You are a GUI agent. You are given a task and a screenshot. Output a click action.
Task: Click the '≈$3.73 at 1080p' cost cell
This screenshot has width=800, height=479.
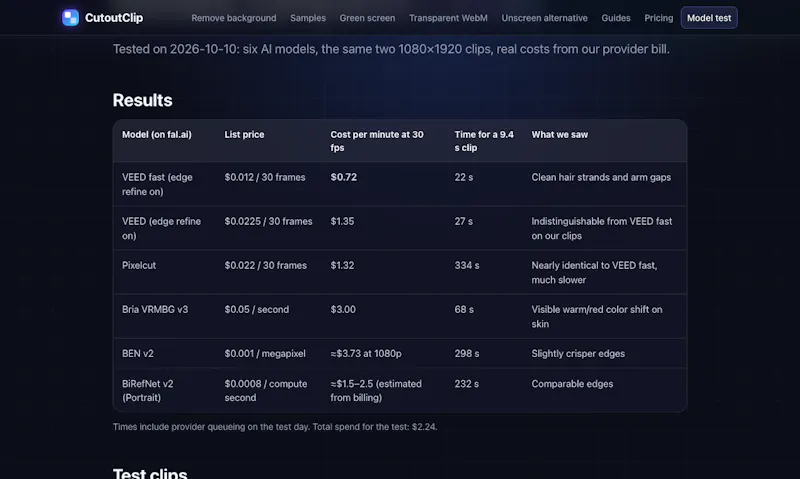366,354
